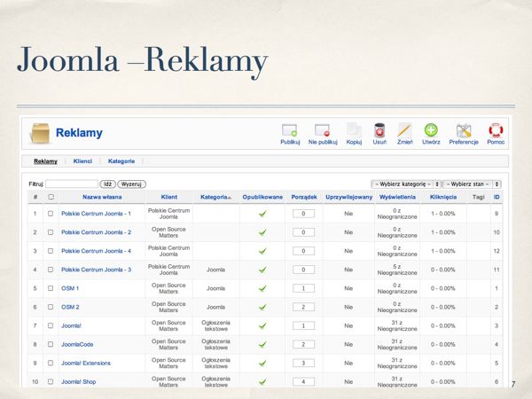Image resolution: width=532 pixels, height=399 pixels.
Task: Click the Publikuj toolbar icon
Action: tap(290, 130)
